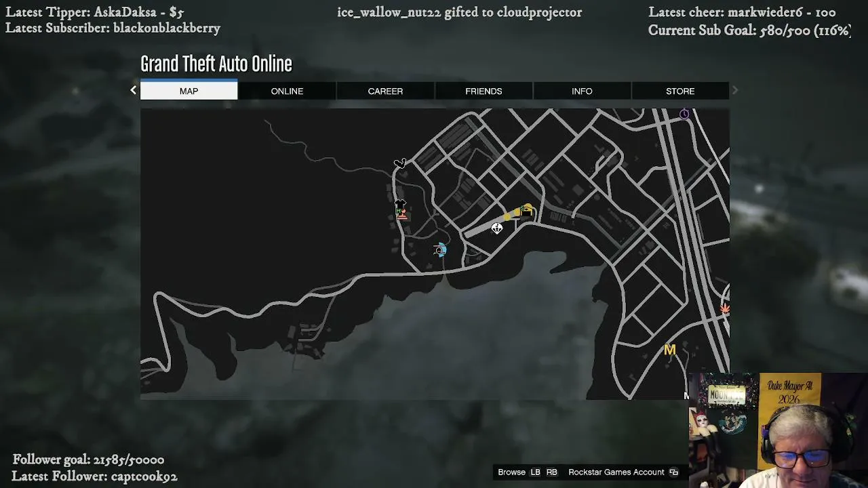Click the 'Follower goal' overlay text
The width and height of the screenshot is (868, 488).
coord(88,460)
